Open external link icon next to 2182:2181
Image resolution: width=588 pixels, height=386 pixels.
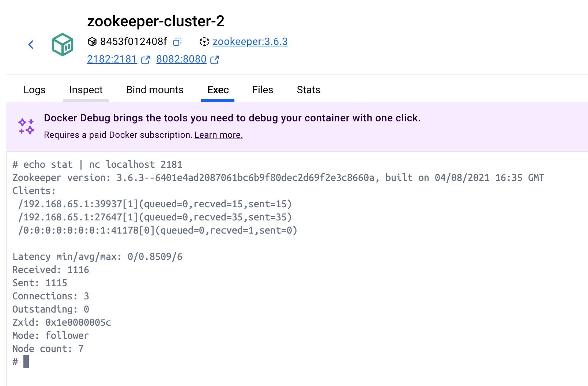point(146,60)
